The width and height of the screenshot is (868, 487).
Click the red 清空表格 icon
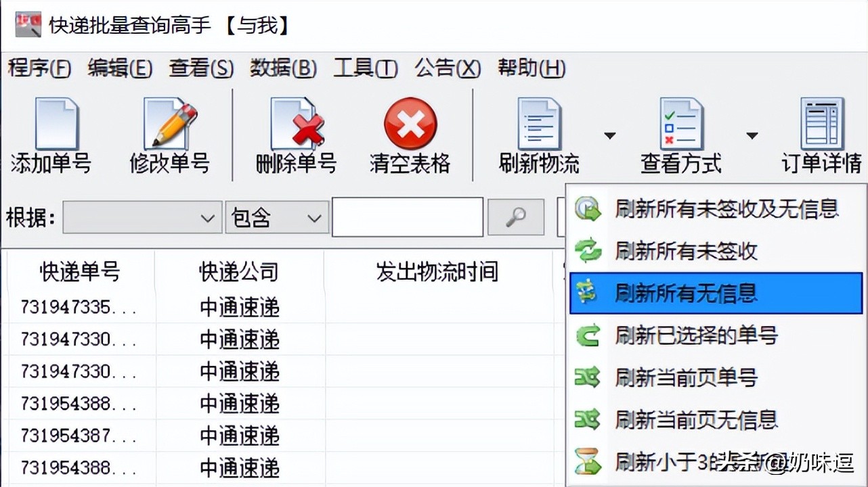[x=410, y=124]
